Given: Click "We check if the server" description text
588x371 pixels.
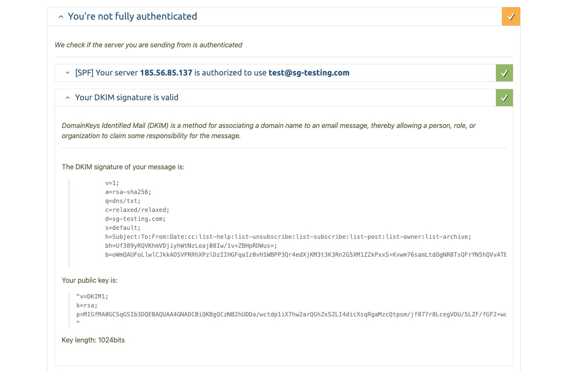Looking at the screenshot, I should [148, 45].
